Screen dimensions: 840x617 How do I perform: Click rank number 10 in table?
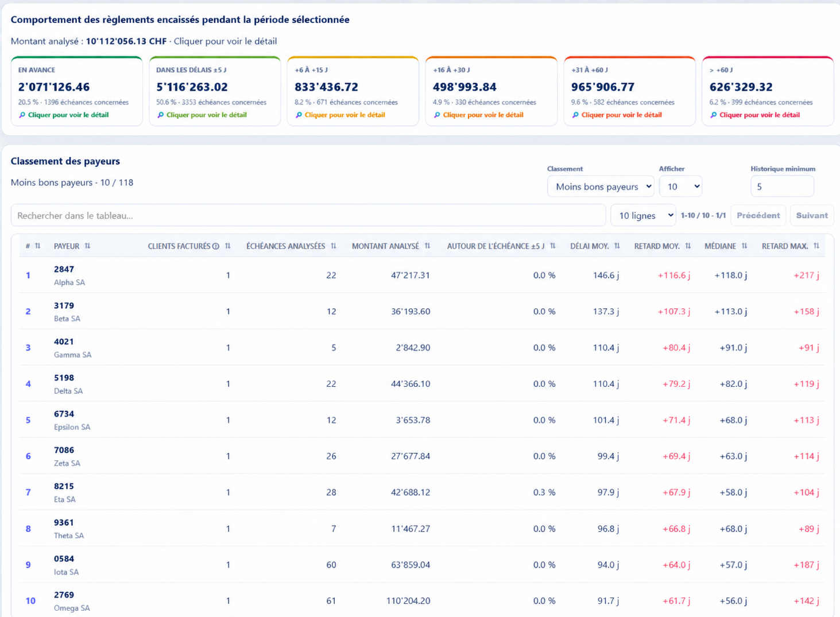pos(30,601)
